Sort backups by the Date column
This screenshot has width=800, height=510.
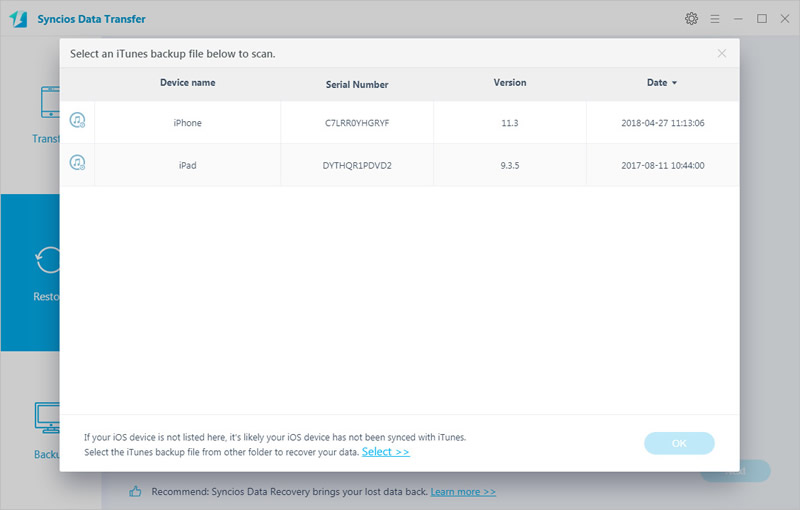662,83
